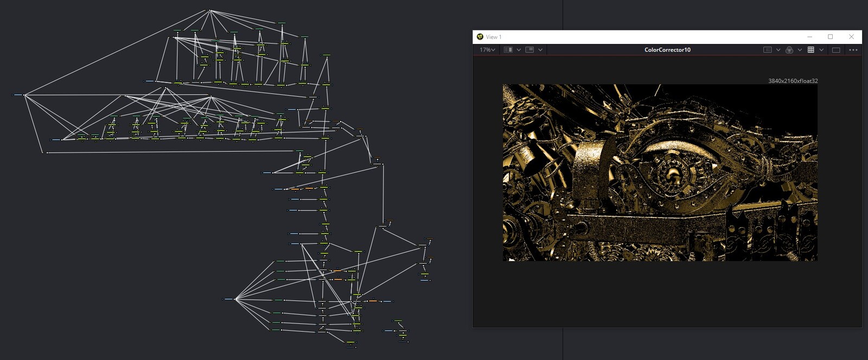Image resolution: width=868 pixels, height=360 pixels.
Task: Maximize the View 1 window
Action: pos(830,37)
